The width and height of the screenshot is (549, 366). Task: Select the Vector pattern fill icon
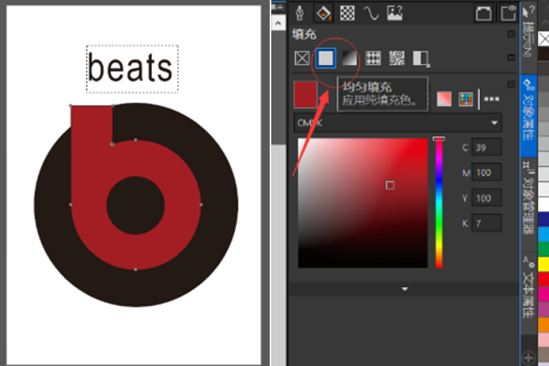tap(373, 58)
